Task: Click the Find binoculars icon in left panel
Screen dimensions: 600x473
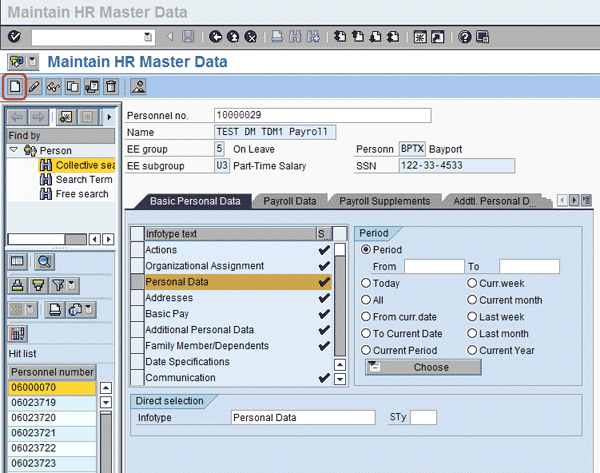Action: pyautogui.click(x=44, y=262)
